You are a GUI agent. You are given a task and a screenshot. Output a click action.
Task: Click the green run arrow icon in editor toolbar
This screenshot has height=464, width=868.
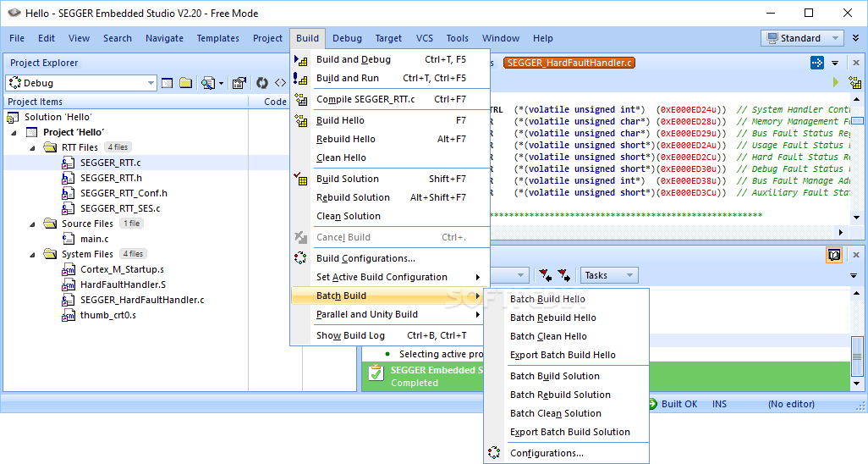pos(836,83)
